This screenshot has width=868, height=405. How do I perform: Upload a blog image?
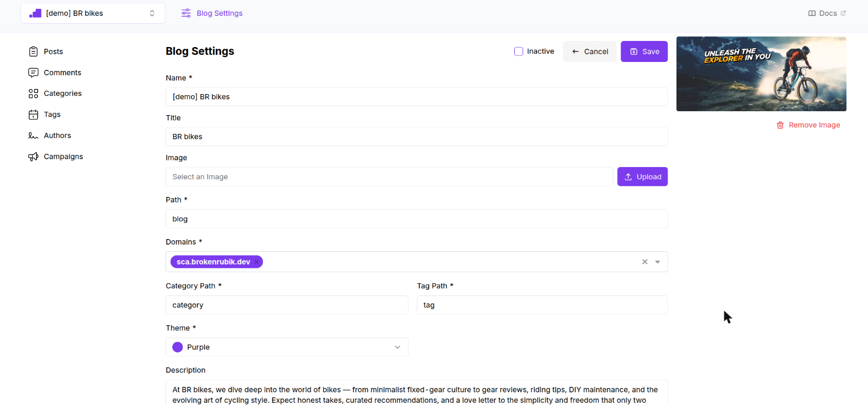[642, 176]
